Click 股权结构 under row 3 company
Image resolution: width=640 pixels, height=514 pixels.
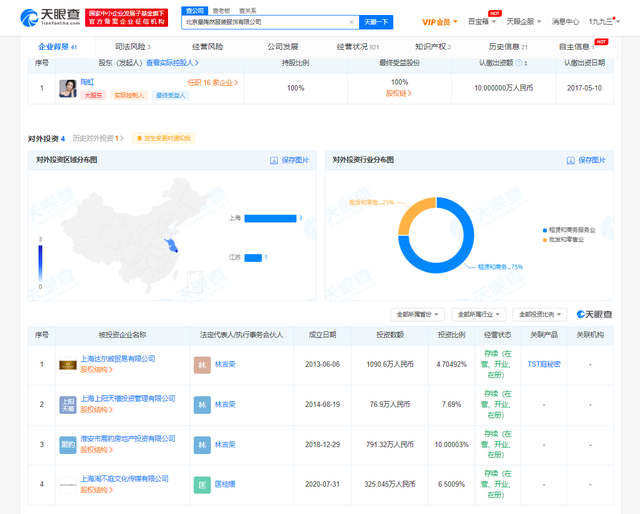point(96,450)
